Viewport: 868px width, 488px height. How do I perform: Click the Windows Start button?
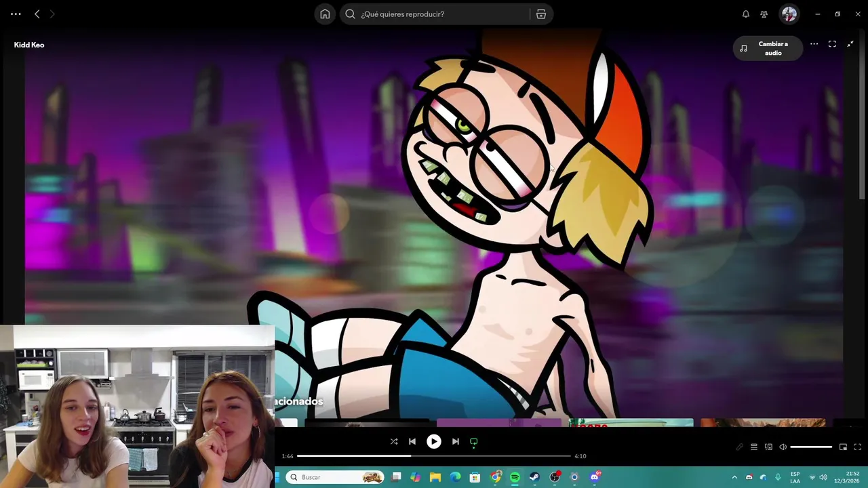tap(277, 477)
